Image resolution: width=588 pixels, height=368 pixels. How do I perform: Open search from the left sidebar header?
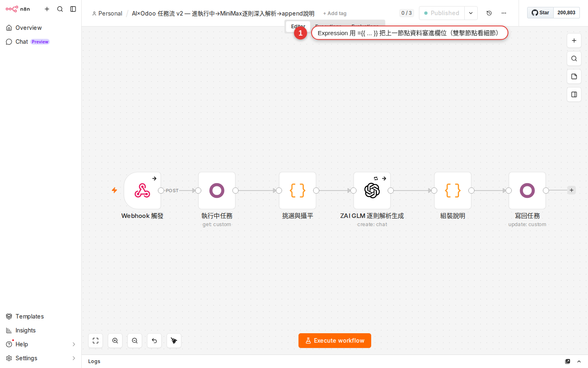click(x=60, y=9)
